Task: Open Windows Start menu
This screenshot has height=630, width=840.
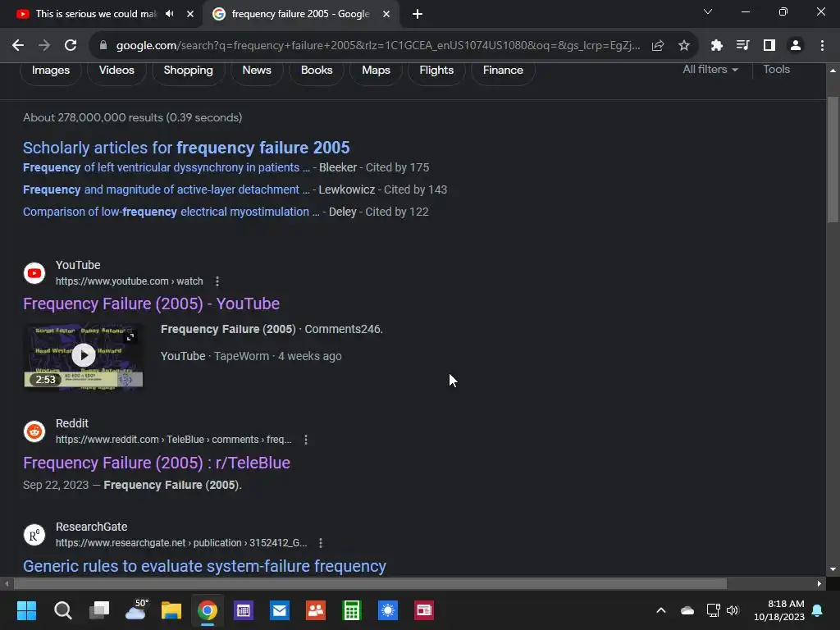Action: pyautogui.click(x=26, y=610)
